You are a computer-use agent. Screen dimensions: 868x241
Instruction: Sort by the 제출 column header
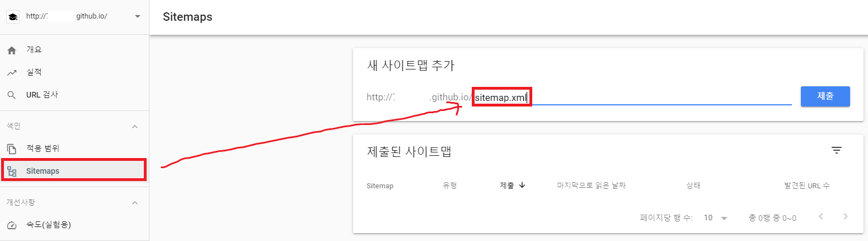[512, 186]
